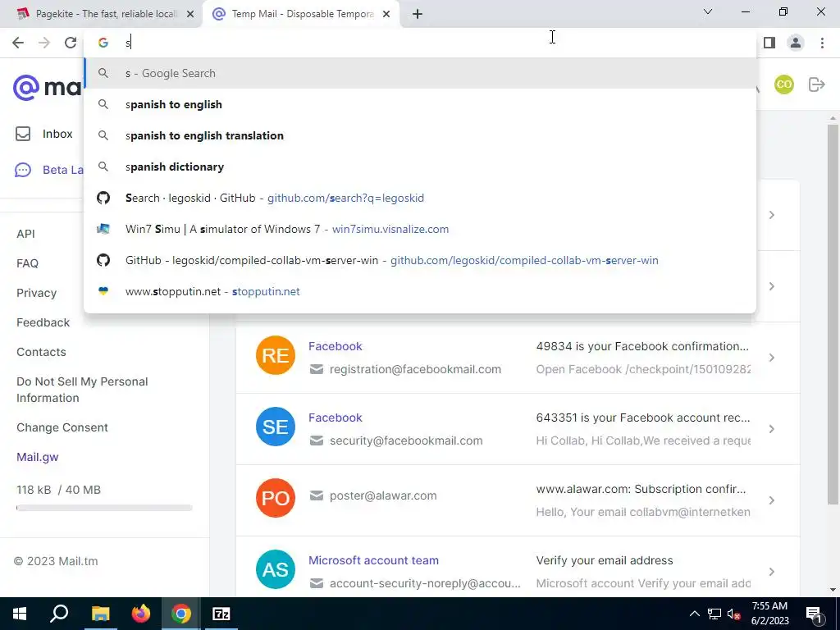Click the Microsoft account team sender name

pos(373,560)
